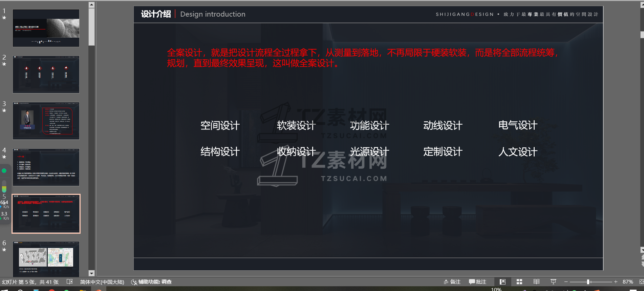Click the fit slide to window icon
This screenshot has height=291, width=644.
[x=641, y=282]
